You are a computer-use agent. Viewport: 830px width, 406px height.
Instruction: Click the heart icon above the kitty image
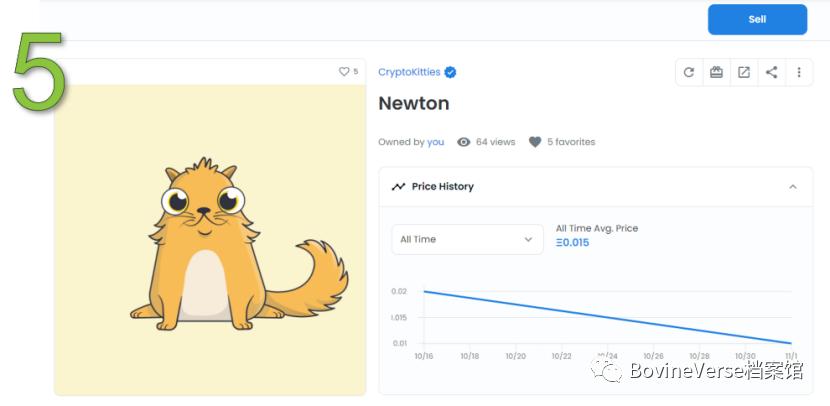(x=344, y=72)
